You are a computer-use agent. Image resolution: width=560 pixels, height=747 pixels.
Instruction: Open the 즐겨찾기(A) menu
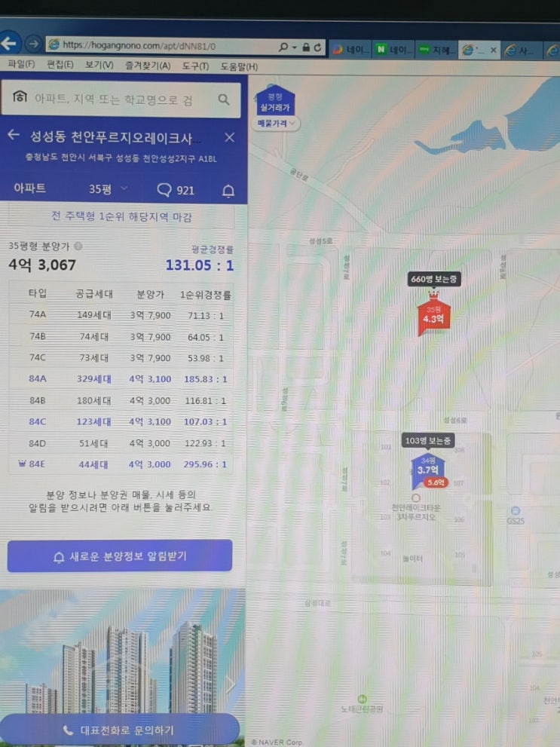coord(148,66)
